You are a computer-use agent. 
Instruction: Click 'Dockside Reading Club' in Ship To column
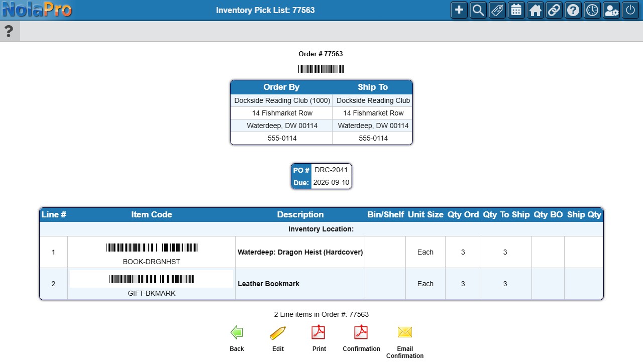pyautogui.click(x=373, y=100)
